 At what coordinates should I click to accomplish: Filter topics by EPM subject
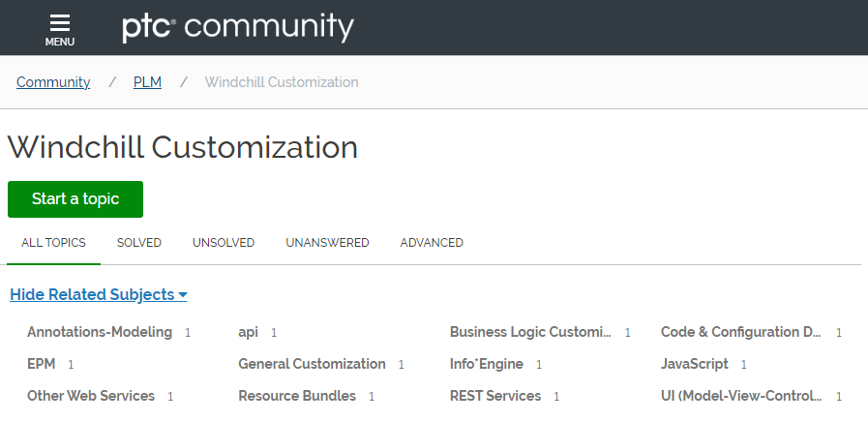pos(41,364)
